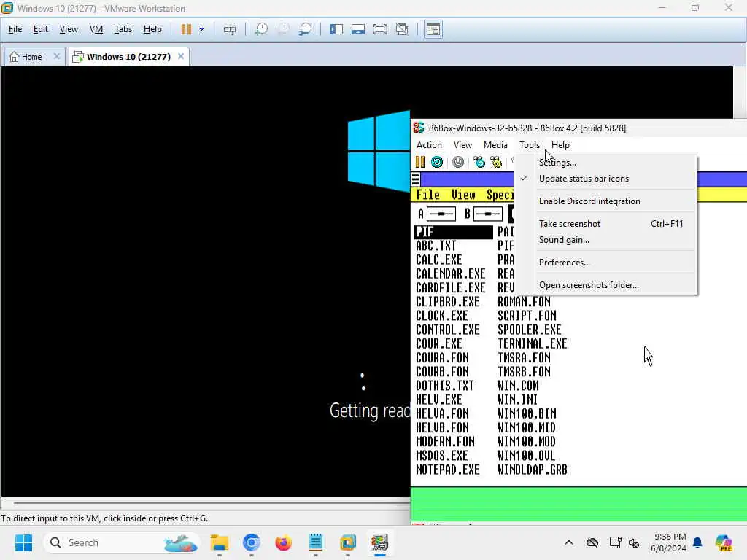Select SPOOLER.EXE in the file list
747x560 pixels.
coord(530,330)
